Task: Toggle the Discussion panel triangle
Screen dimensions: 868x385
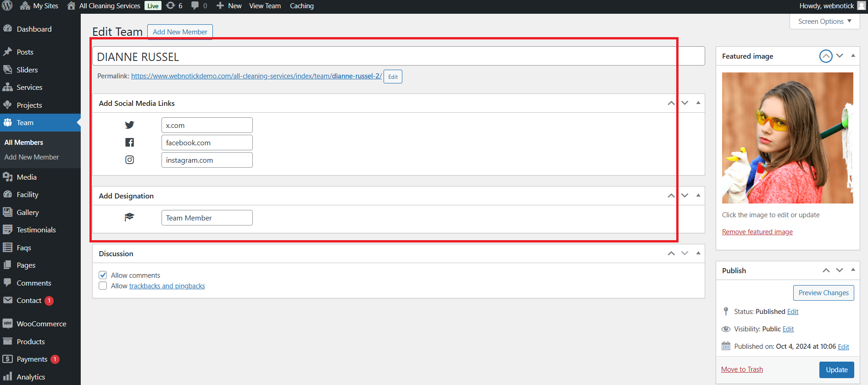Action: (698, 253)
